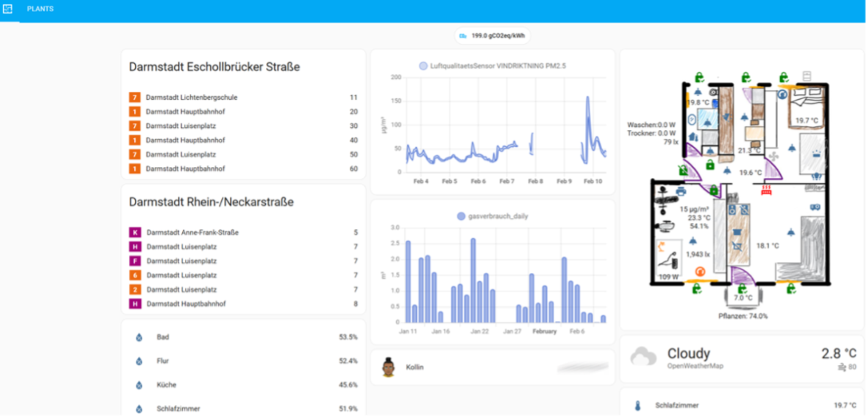The width and height of the screenshot is (868, 417).
Task: Click the Darmstadt Anne-Frank-Straße departure row
Action: 243,232
